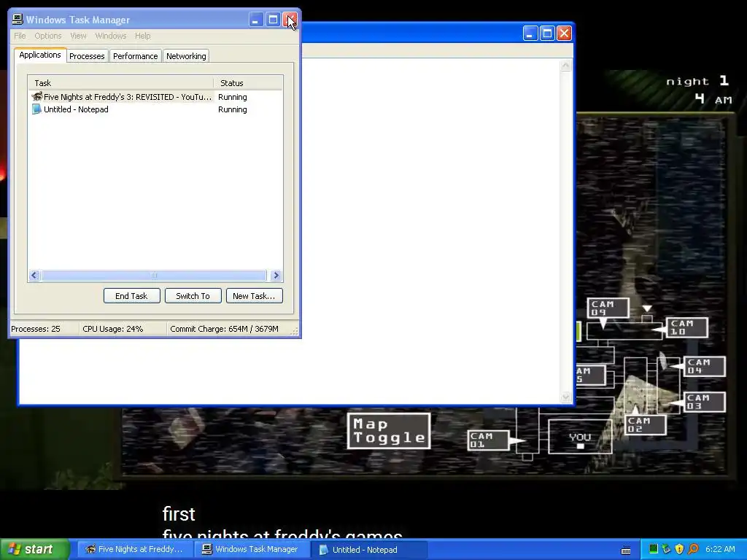Click the 6:22 AM system clock

(x=720, y=549)
